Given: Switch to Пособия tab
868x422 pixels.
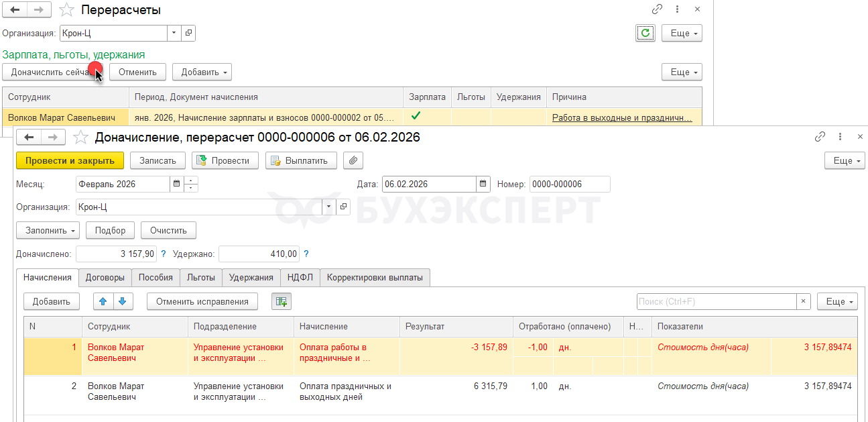Looking at the screenshot, I should (156, 277).
